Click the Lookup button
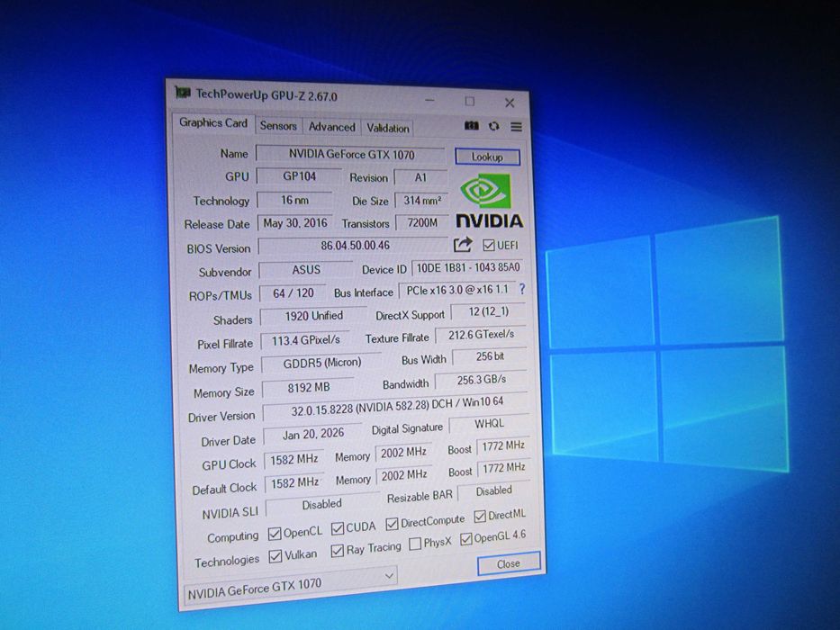The height and width of the screenshot is (630, 840). coord(487,157)
